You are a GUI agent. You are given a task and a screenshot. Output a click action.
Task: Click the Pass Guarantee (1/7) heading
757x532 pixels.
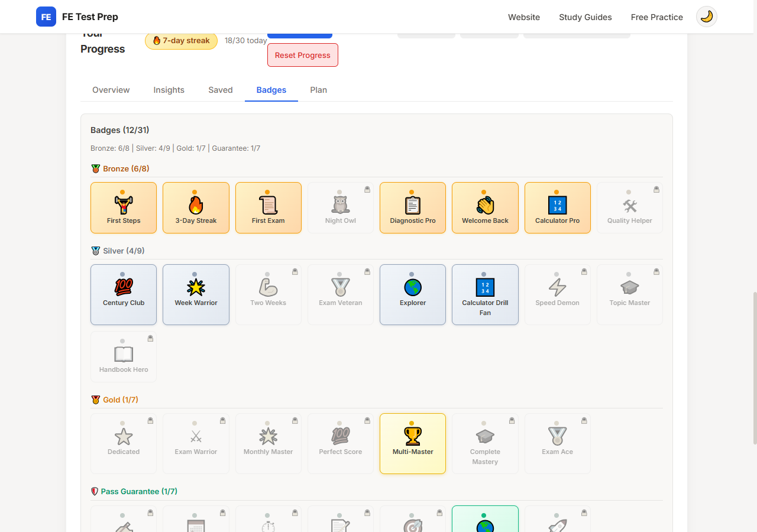click(134, 491)
